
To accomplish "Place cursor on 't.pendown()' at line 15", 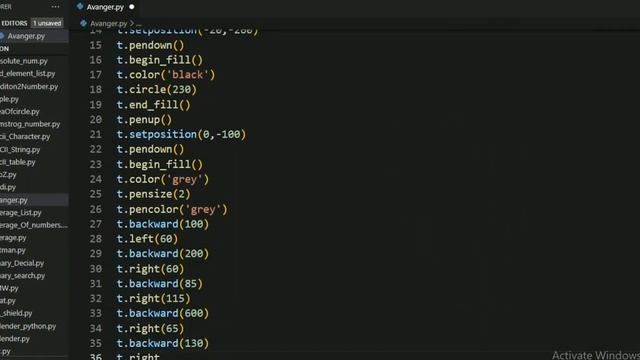I will (x=150, y=45).
